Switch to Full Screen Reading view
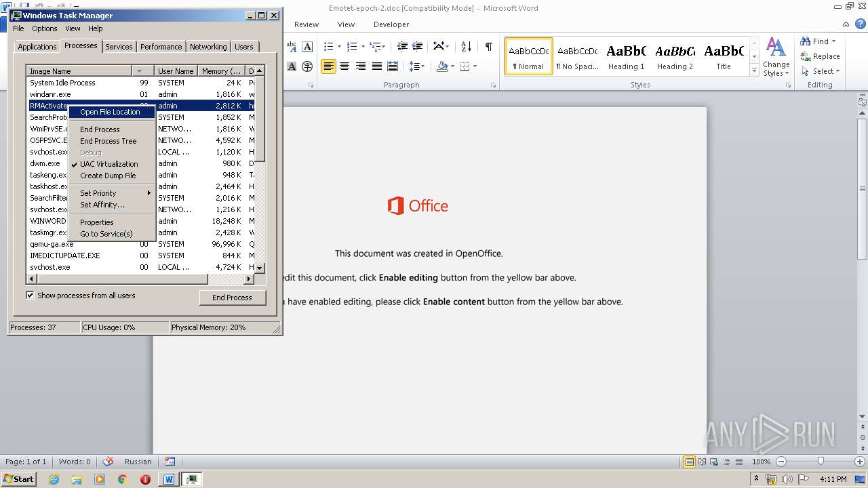The height and width of the screenshot is (488, 868). pos(702,462)
